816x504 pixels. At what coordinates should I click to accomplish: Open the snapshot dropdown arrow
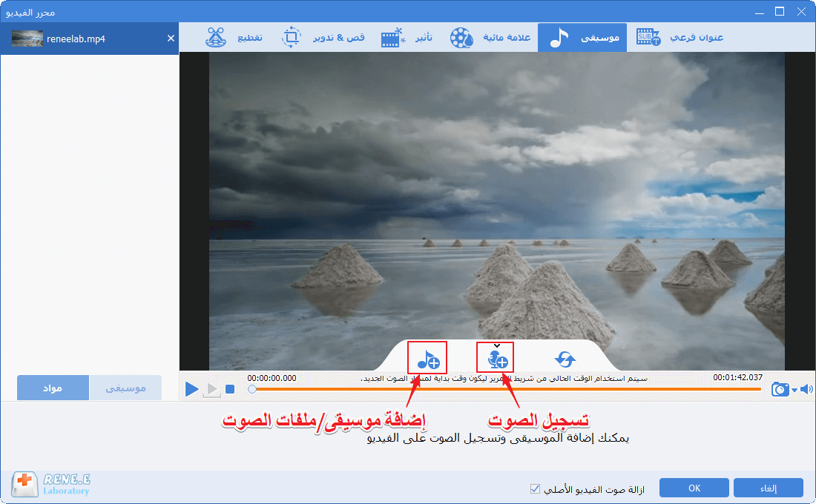[x=794, y=390]
